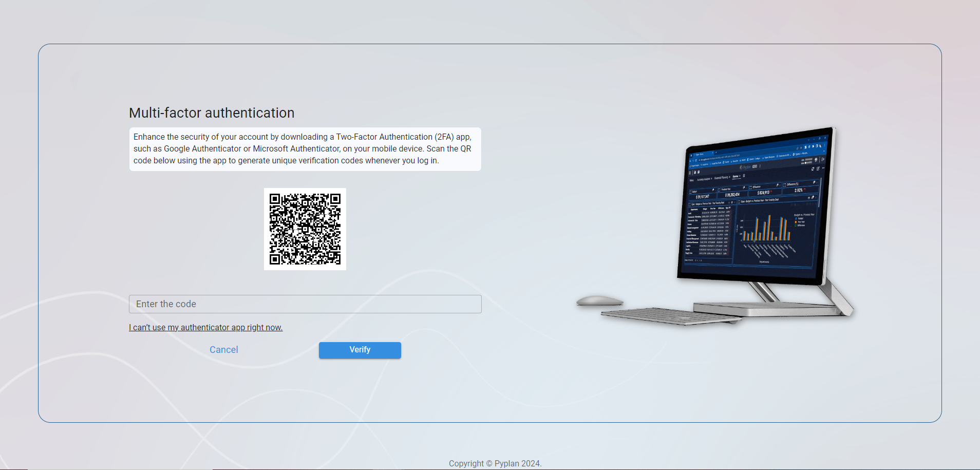This screenshot has height=470, width=980.
Task: Click the "Enter the code" input field
Action: point(305,304)
